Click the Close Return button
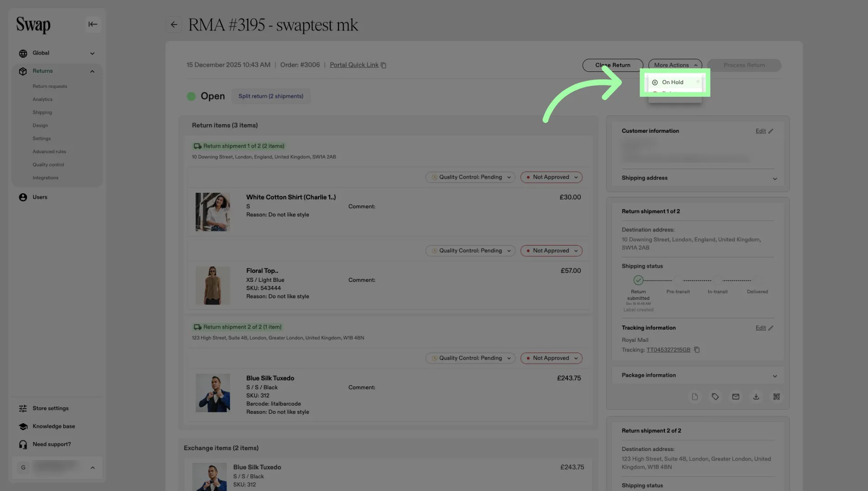 pos(612,65)
